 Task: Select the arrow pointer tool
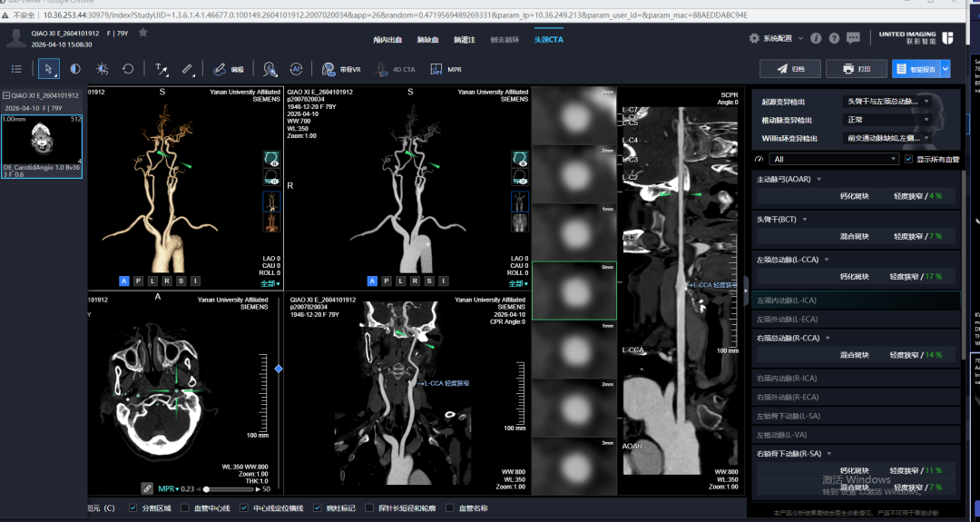pyautogui.click(x=49, y=69)
